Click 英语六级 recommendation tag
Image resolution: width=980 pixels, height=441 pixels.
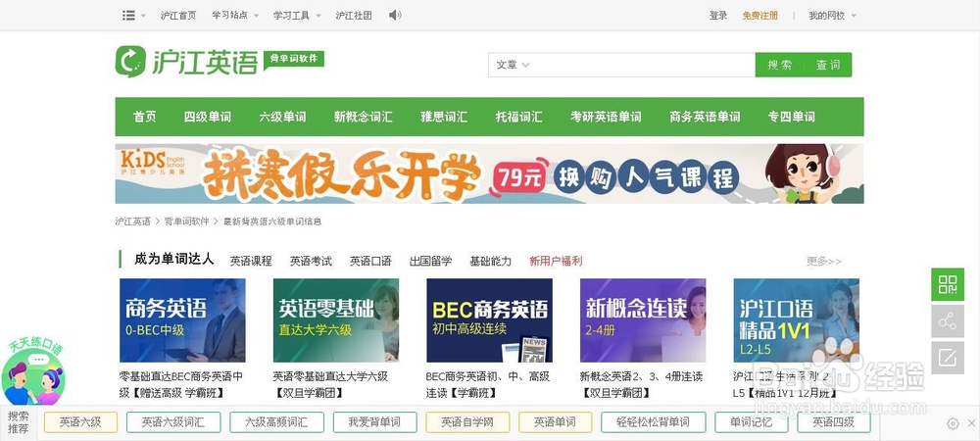[80, 422]
